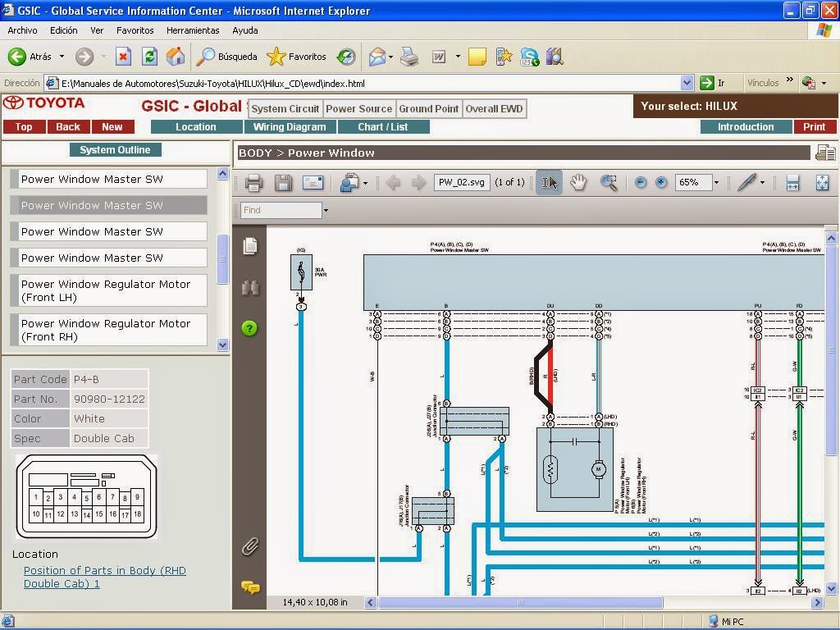Click the red Back button
This screenshot has height=630, width=840.
[68, 127]
